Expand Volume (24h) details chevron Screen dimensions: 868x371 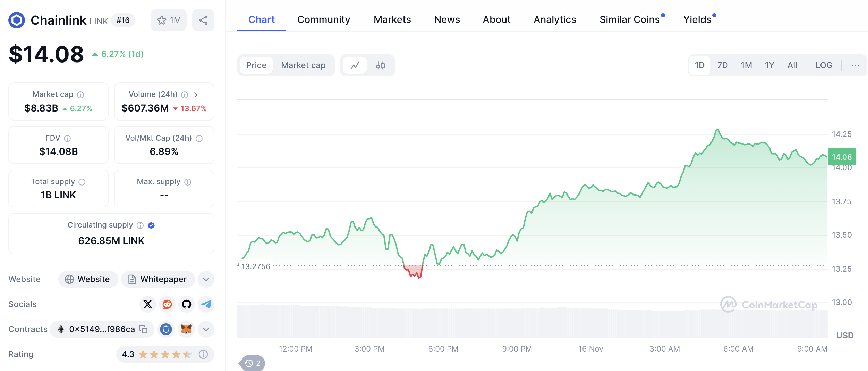click(196, 95)
